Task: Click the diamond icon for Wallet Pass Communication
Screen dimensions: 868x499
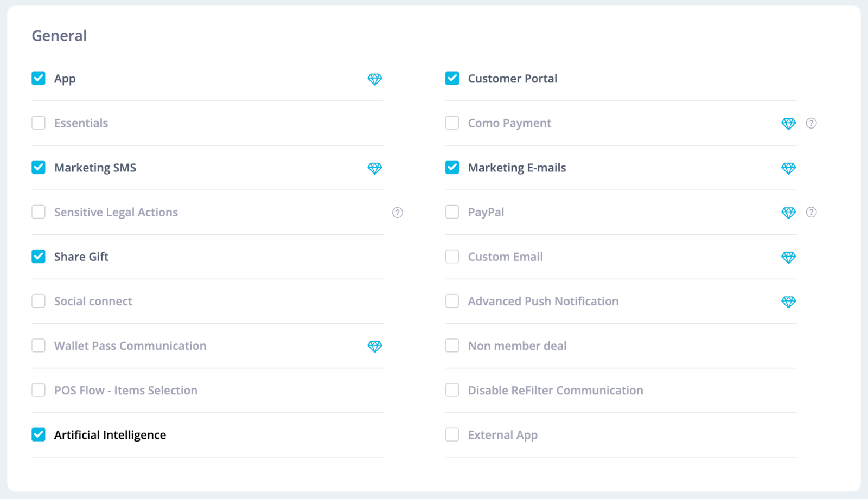Action: coord(375,346)
